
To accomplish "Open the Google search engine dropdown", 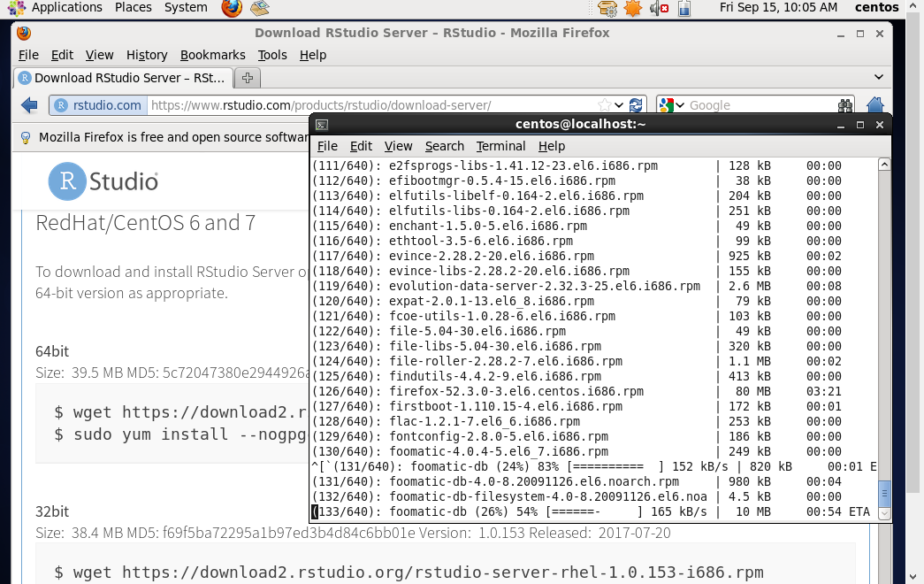I will [672, 105].
